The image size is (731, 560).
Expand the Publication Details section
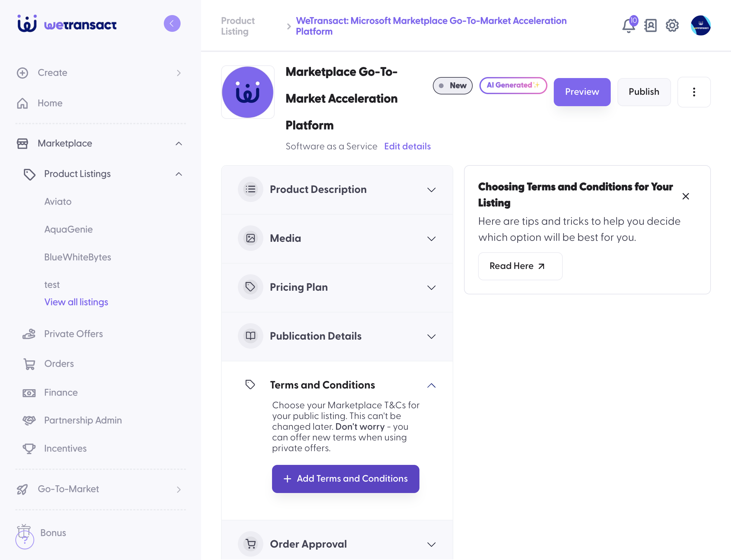tap(337, 336)
